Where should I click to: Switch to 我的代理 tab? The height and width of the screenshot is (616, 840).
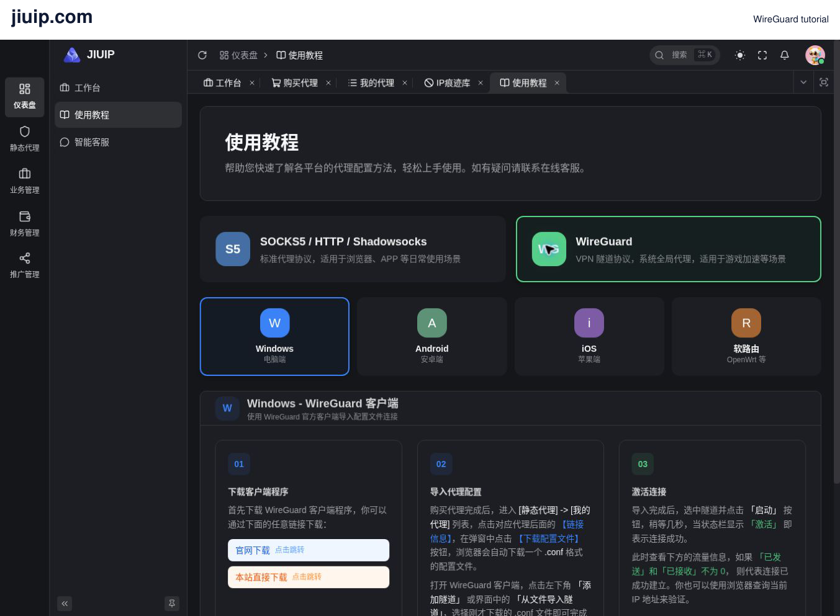pos(371,83)
